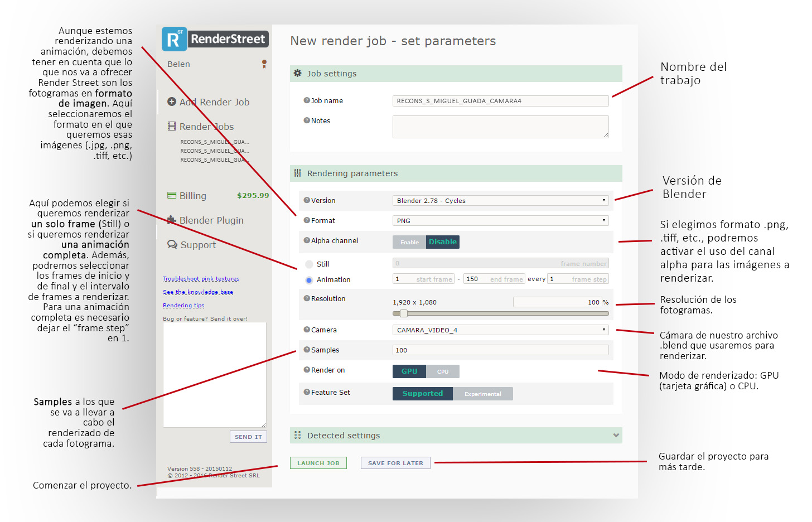Click the Resolution percentage slider handle

tap(404, 313)
